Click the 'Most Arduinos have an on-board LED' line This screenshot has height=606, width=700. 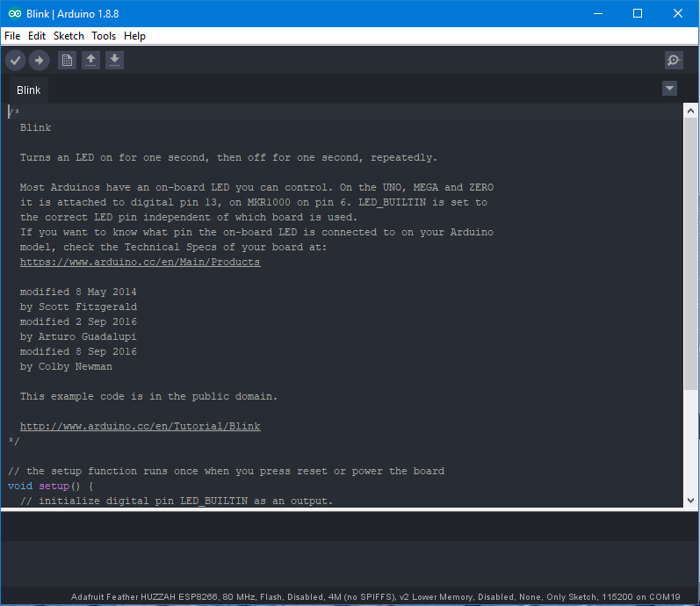click(256, 188)
